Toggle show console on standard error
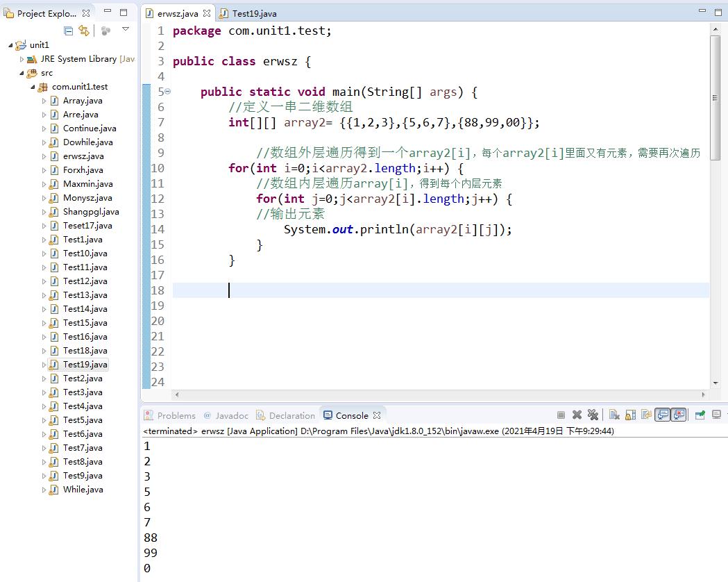The height and width of the screenshot is (582, 728). pyautogui.click(x=679, y=415)
